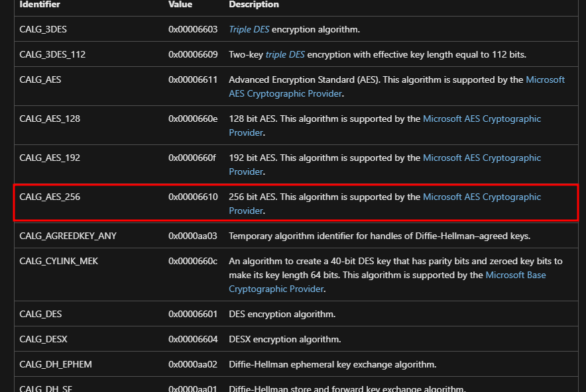The image size is (586, 392).
Task: Click the value 0x0000660e for CALG_AES_128
Action: click(x=193, y=119)
